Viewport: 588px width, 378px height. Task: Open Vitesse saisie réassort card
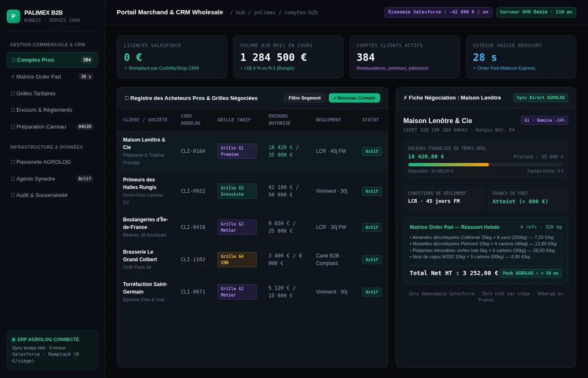pyautogui.click(x=521, y=57)
